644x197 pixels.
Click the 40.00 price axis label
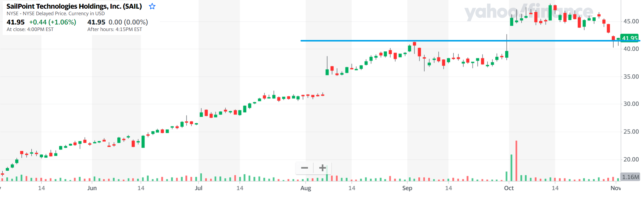[631, 49]
